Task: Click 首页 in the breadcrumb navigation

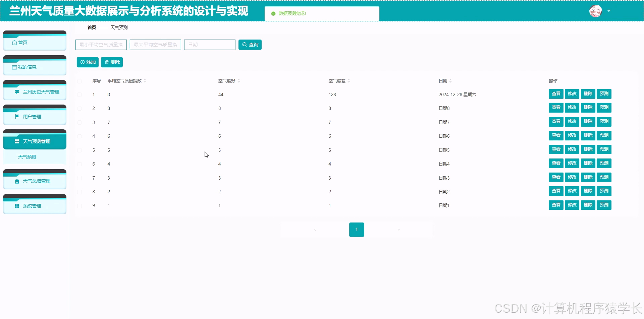Action: [91, 27]
